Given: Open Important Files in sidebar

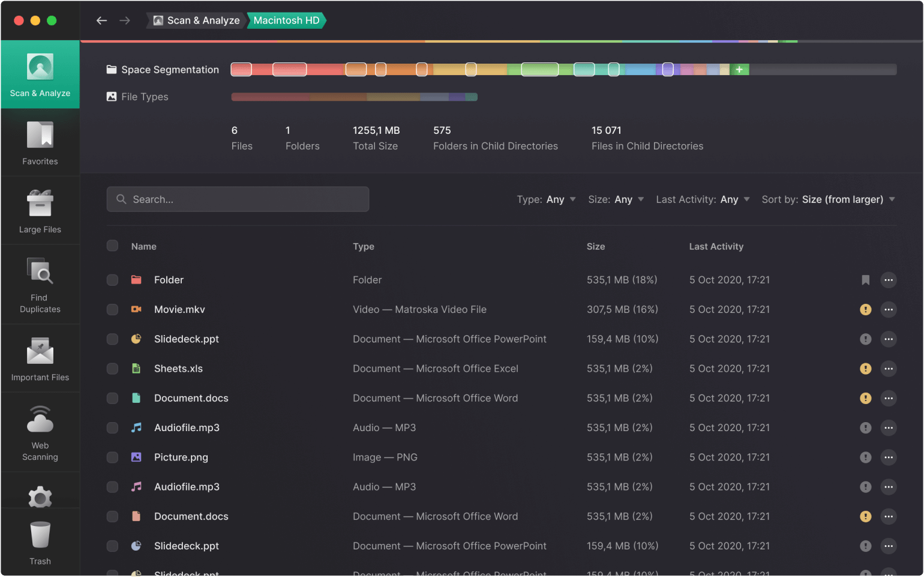Looking at the screenshot, I should (40, 358).
